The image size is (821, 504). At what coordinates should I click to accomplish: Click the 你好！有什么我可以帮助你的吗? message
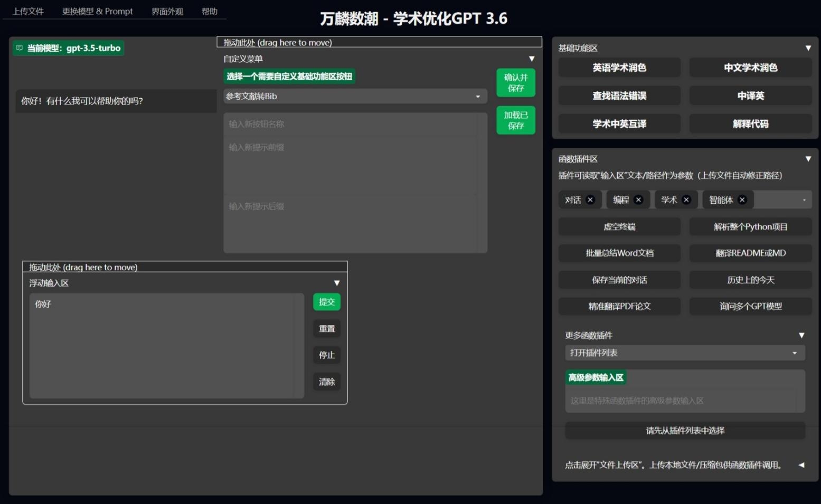click(x=82, y=101)
